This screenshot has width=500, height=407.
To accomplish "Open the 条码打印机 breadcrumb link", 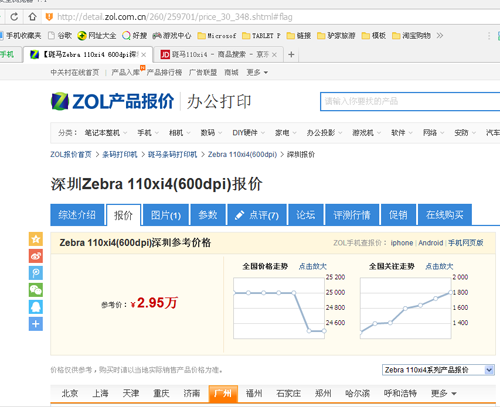I will (119, 154).
